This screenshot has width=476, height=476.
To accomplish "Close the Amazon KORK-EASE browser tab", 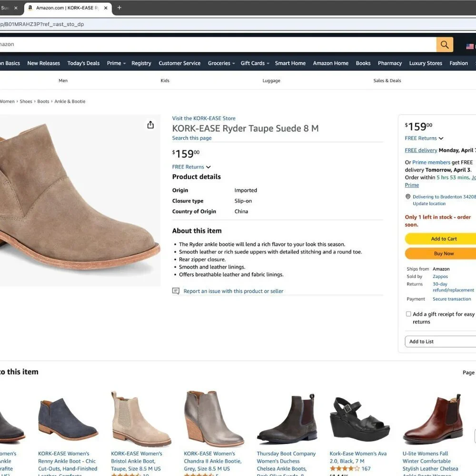I will (x=106, y=8).
